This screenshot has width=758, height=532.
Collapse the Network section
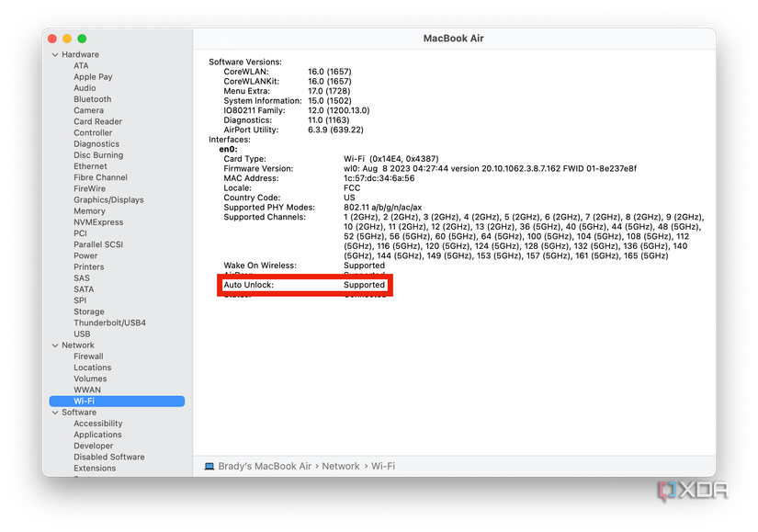56,345
